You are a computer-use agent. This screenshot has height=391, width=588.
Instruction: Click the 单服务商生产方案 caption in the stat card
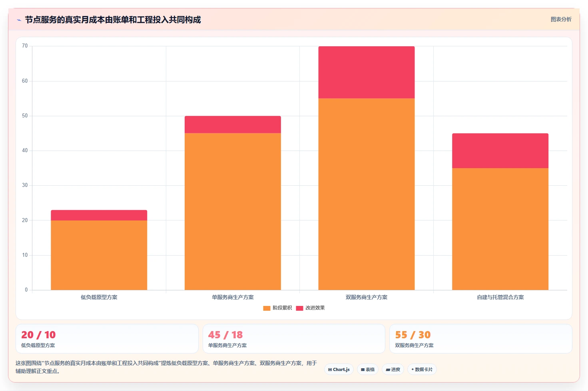coord(227,345)
